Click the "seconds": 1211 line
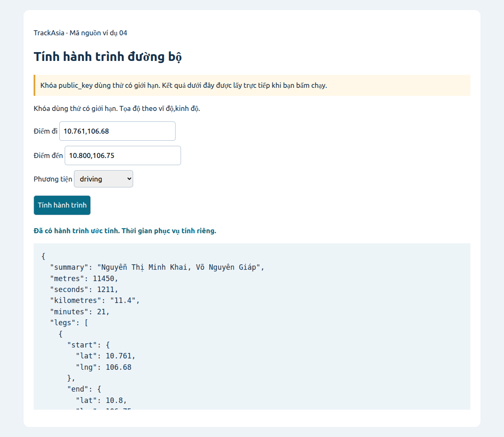 click(84, 290)
